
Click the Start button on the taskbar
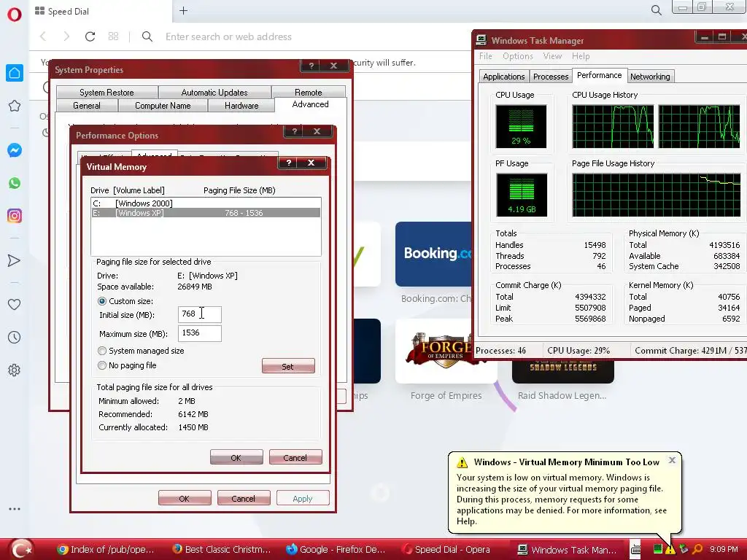[x=21, y=549]
